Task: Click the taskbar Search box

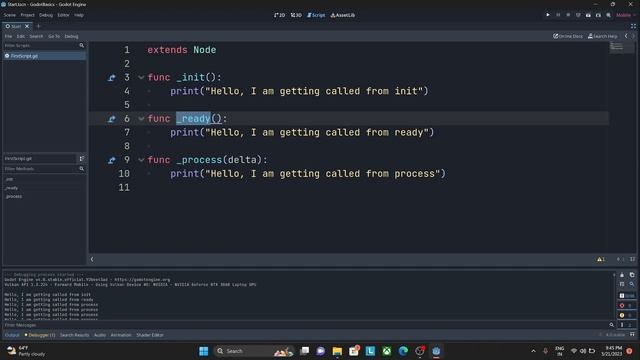Action: click(253, 351)
